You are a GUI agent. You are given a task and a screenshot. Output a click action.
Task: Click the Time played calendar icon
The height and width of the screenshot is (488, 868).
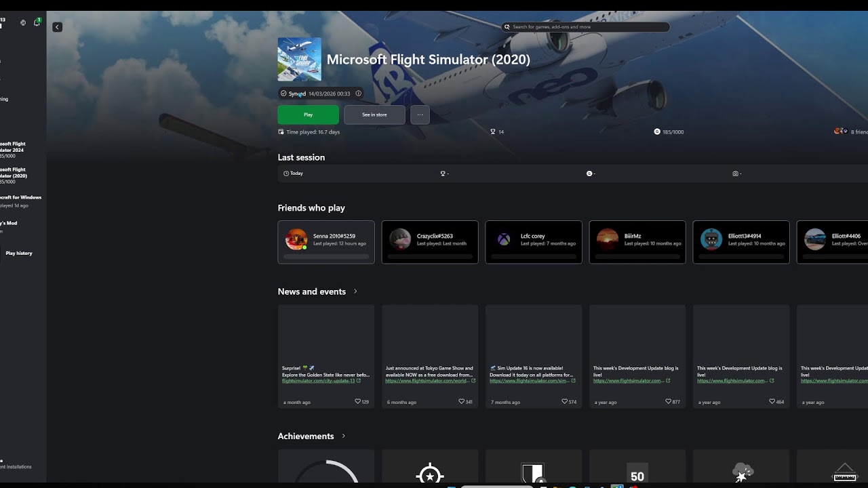pyautogui.click(x=281, y=132)
